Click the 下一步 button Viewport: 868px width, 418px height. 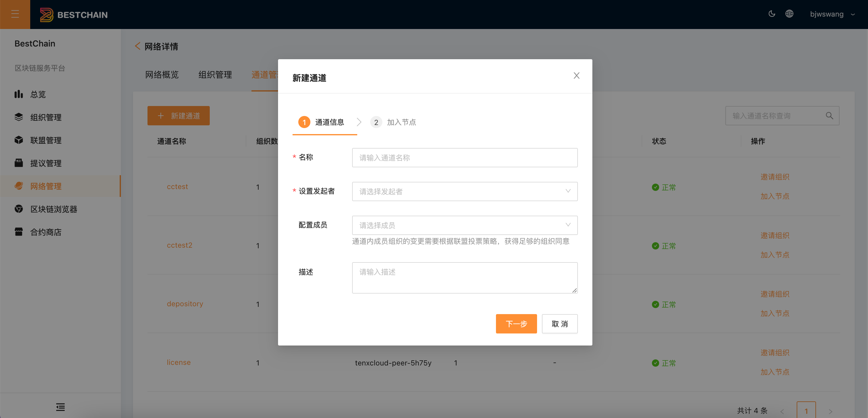[x=516, y=324]
